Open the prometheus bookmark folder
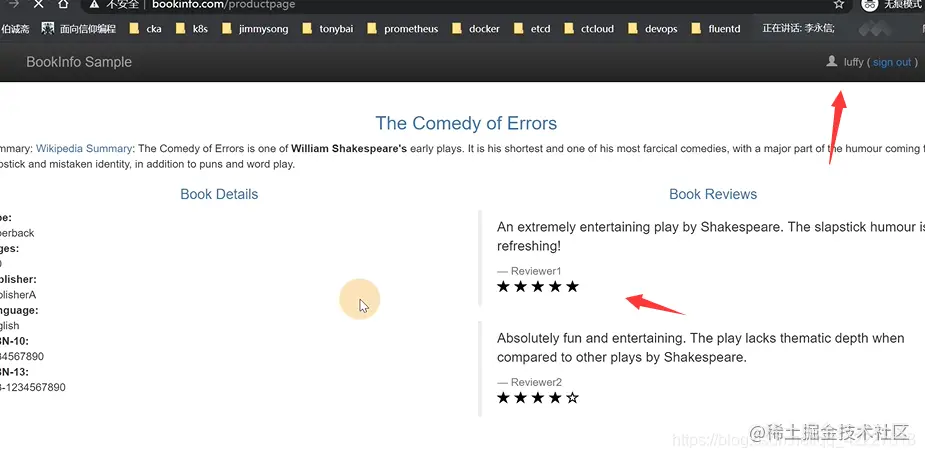 (402, 28)
